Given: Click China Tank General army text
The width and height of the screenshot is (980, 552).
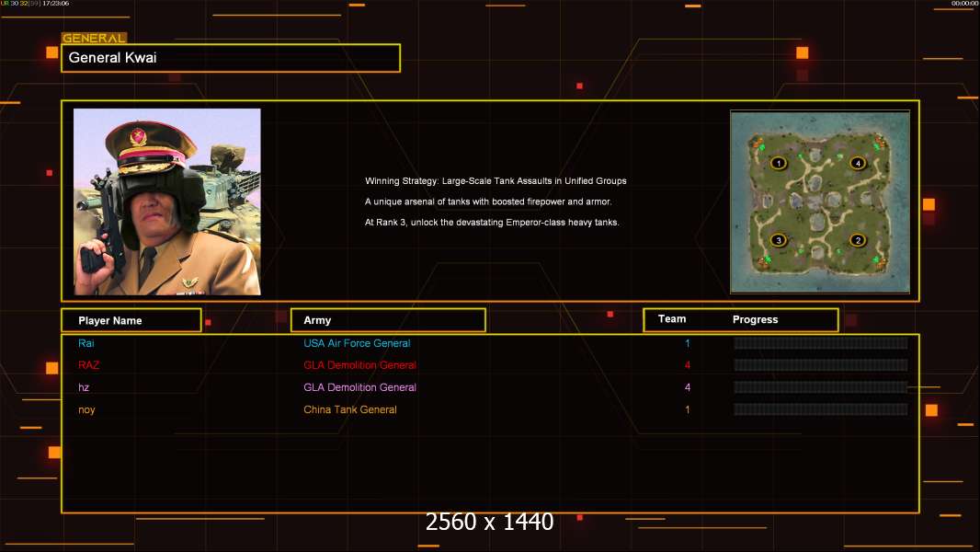Looking at the screenshot, I should coord(350,410).
